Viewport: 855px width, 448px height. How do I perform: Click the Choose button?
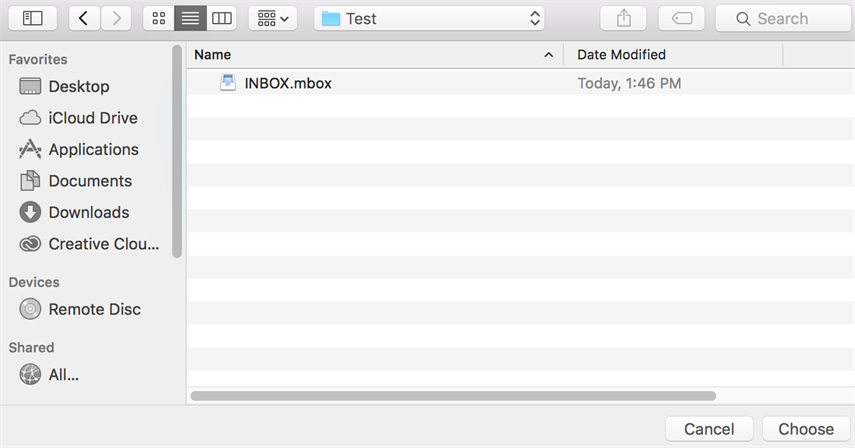(806, 429)
